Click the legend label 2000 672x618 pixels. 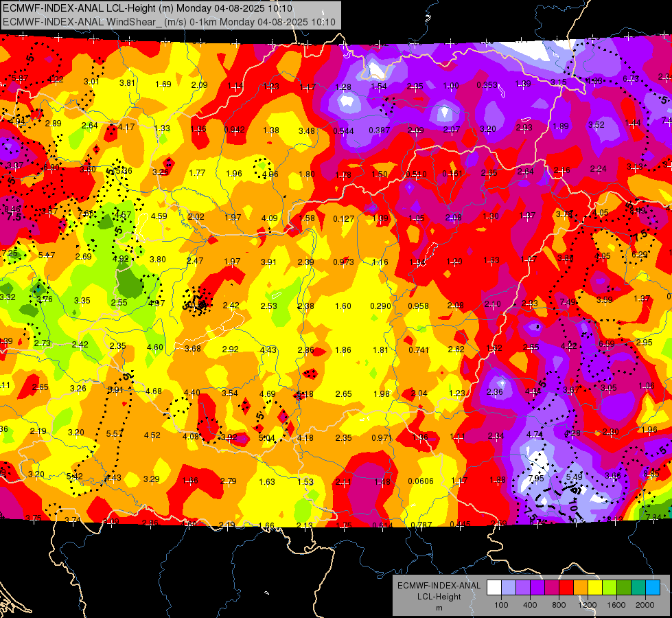coord(645,605)
